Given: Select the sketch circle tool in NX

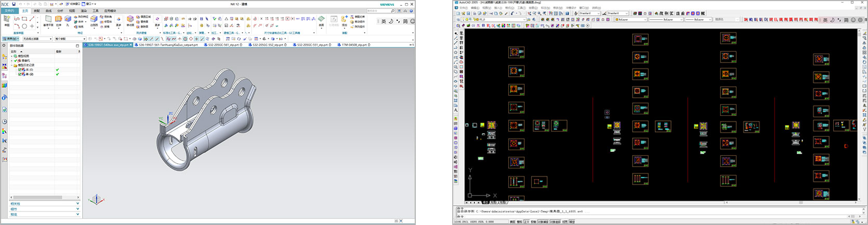Looking at the screenshot, I should pos(24,26).
